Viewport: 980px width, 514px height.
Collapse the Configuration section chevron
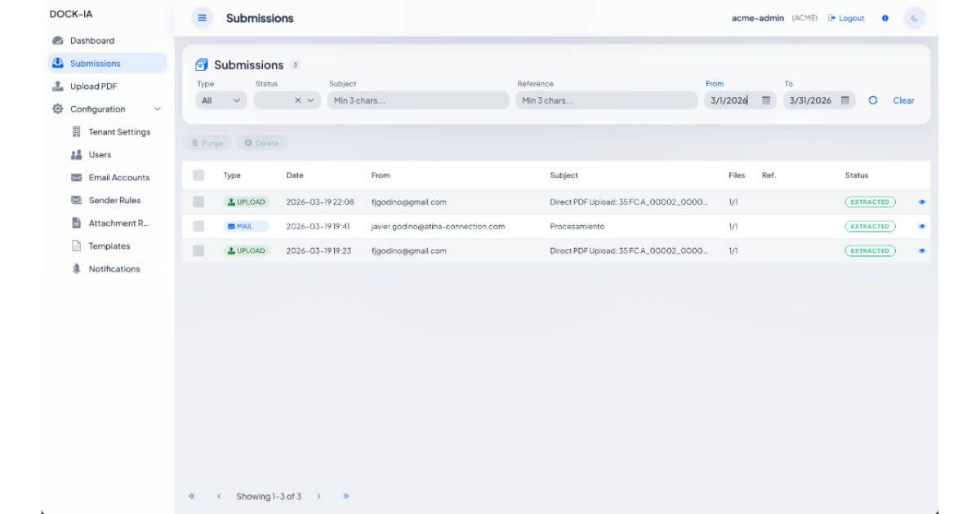point(158,109)
